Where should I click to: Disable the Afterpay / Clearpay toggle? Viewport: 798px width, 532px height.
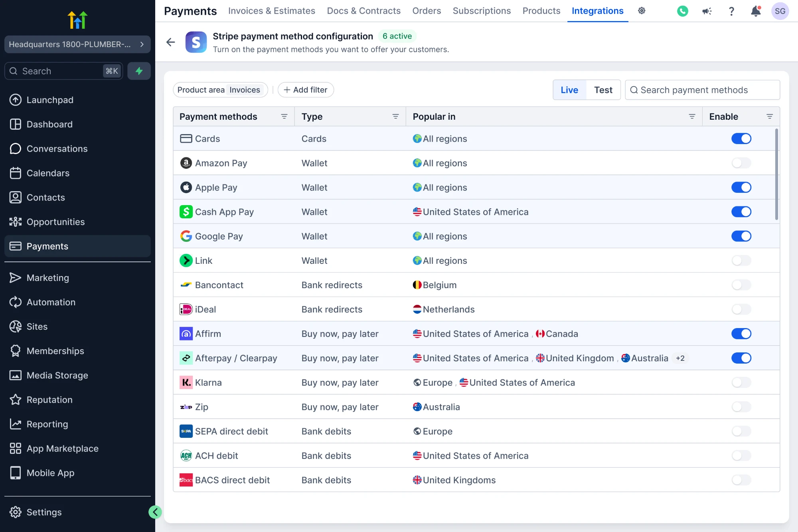[x=741, y=358]
